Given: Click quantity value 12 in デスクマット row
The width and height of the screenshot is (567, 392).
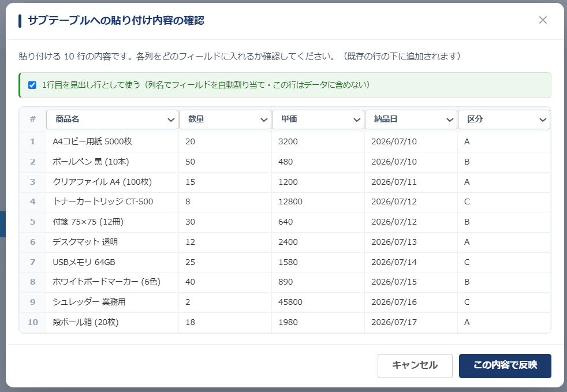Looking at the screenshot, I should [190, 242].
